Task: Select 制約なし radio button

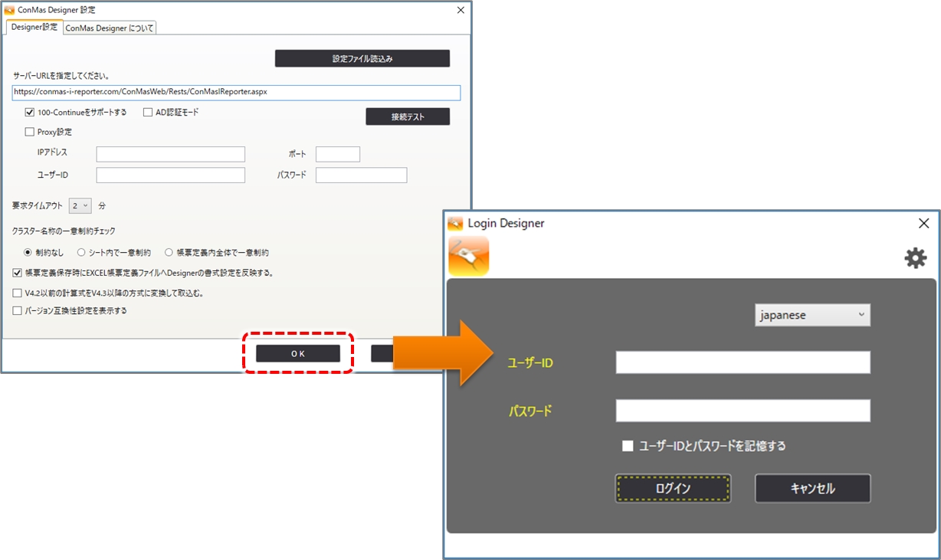Action: tap(28, 252)
